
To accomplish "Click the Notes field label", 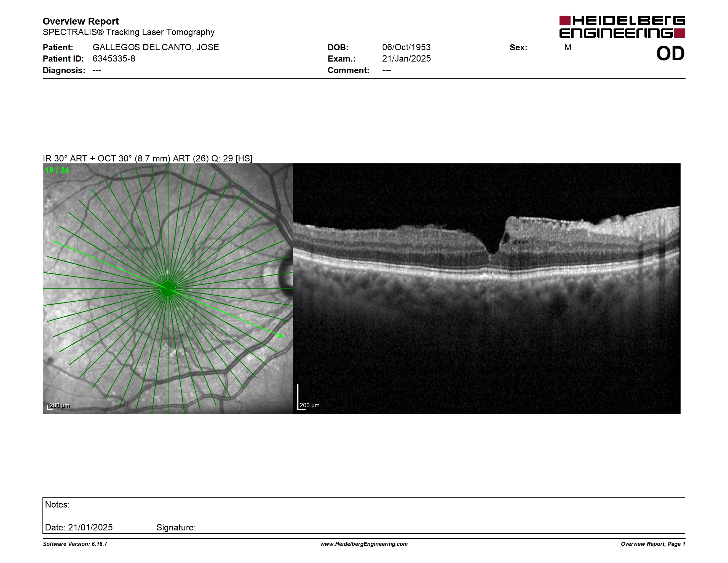I will click(x=57, y=505).
